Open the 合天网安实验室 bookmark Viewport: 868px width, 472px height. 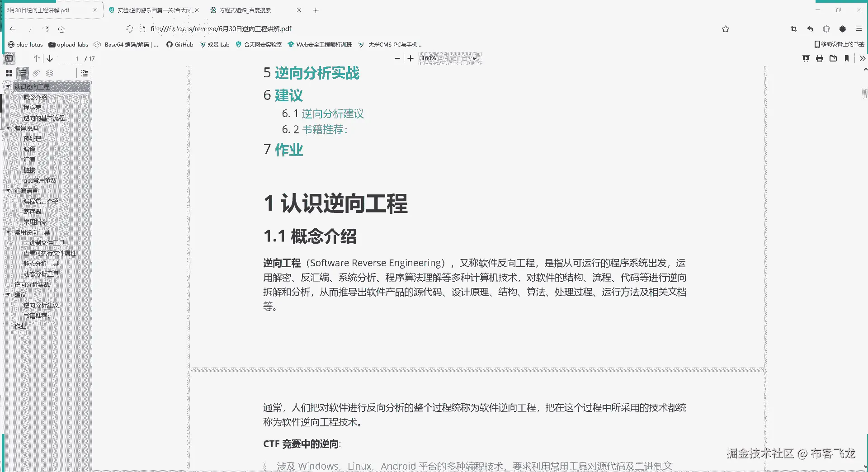(259, 44)
